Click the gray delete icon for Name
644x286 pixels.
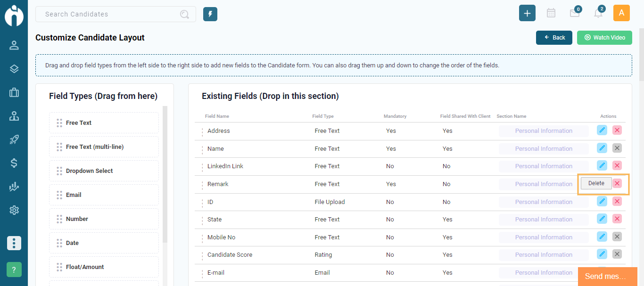pos(617,148)
